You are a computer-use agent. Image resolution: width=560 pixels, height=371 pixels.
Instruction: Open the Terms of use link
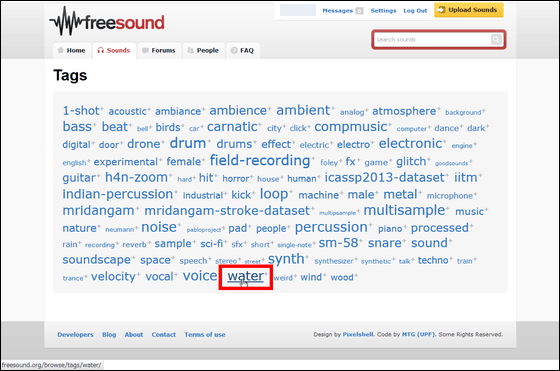pos(205,335)
